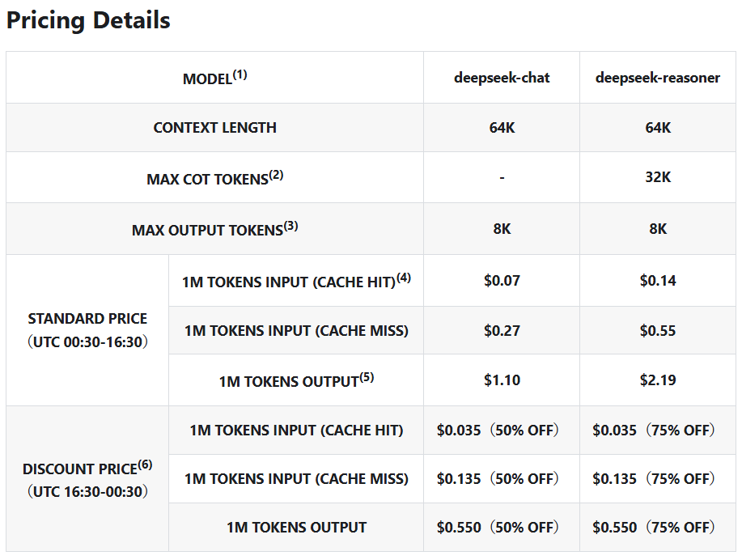Click standard 1M TOKENS INPUT (CACHE MISS) label
This screenshot has height=560, width=742.
coord(296,330)
